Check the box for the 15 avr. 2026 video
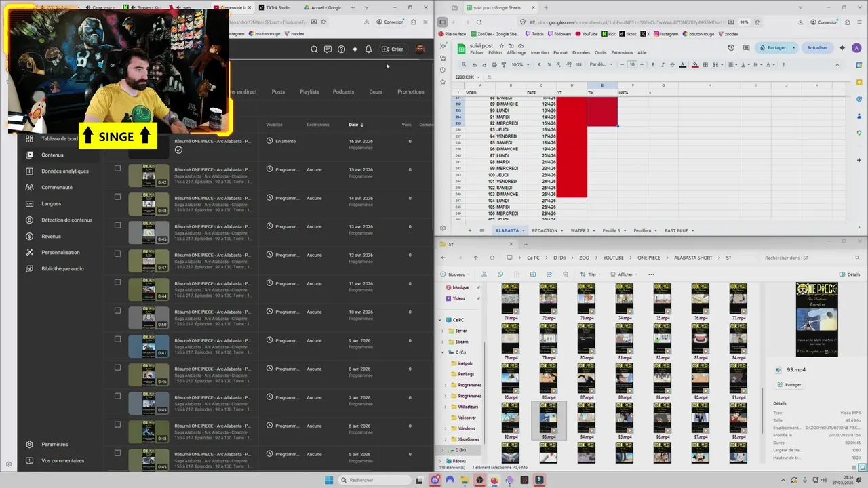Screen dimensions: 868x488 (x=117, y=169)
